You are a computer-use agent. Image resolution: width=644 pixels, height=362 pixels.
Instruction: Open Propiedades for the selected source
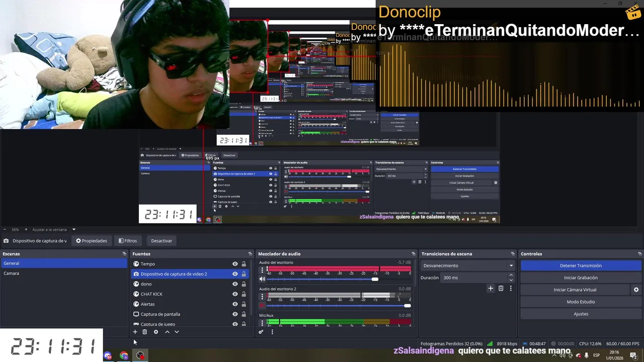coord(92,241)
